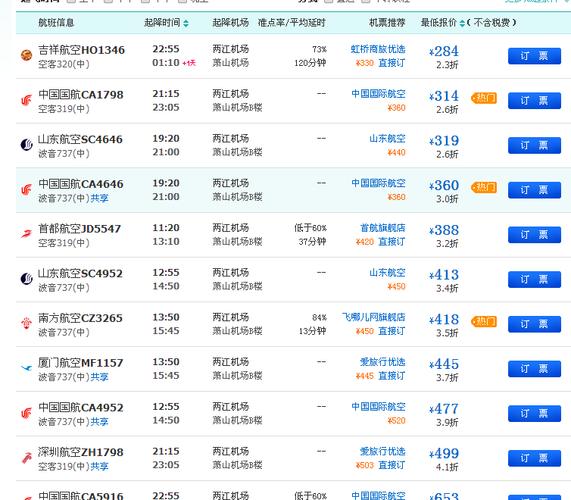
Task: Click the 84% on-time rate for CZ3265
Action: 319,318
